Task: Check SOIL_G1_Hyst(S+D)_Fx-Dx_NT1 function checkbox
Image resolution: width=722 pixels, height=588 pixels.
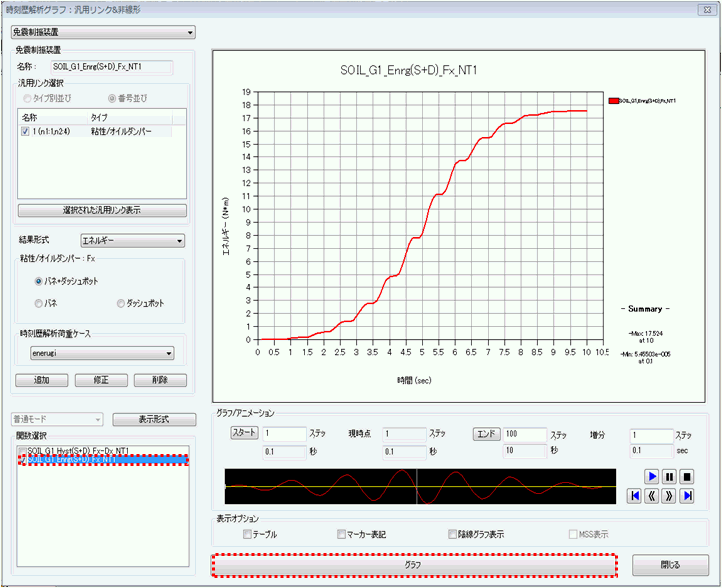Action: pos(22,450)
